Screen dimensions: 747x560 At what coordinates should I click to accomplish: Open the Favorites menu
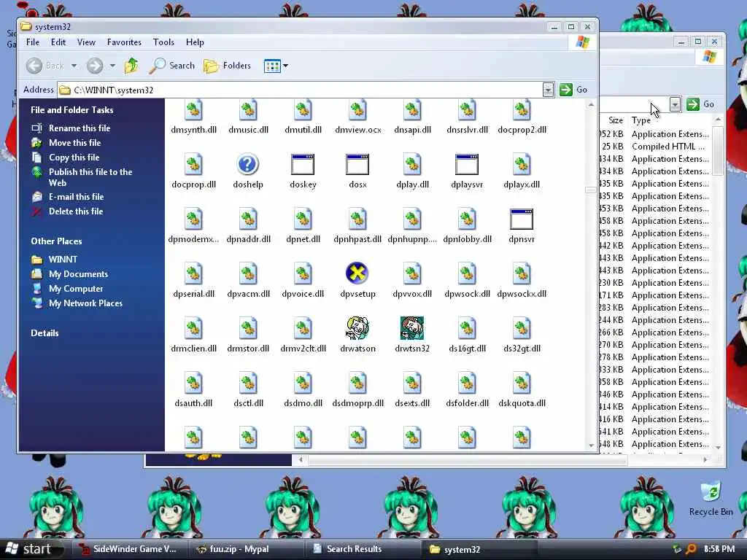tap(124, 42)
